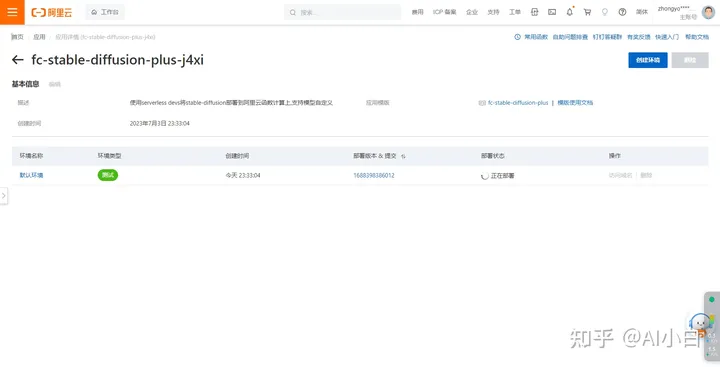Click the 环境类型 column header
Image resolution: width=720 pixels, height=367 pixels.
[109, 156]
